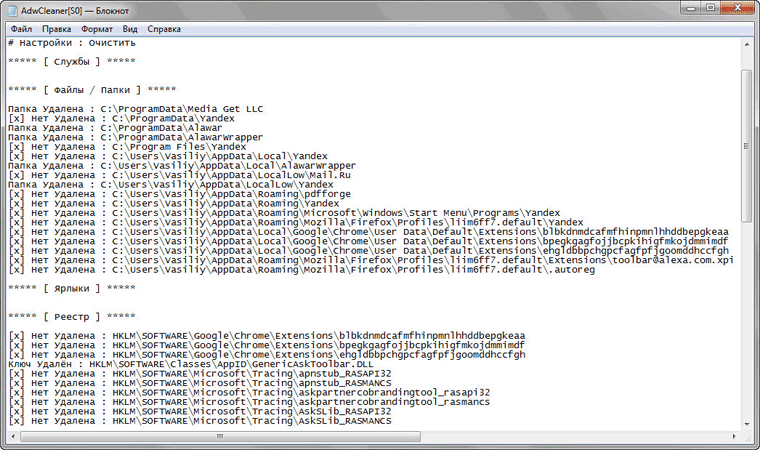
Task: Open the Правка menu
Action: [56, 29]
